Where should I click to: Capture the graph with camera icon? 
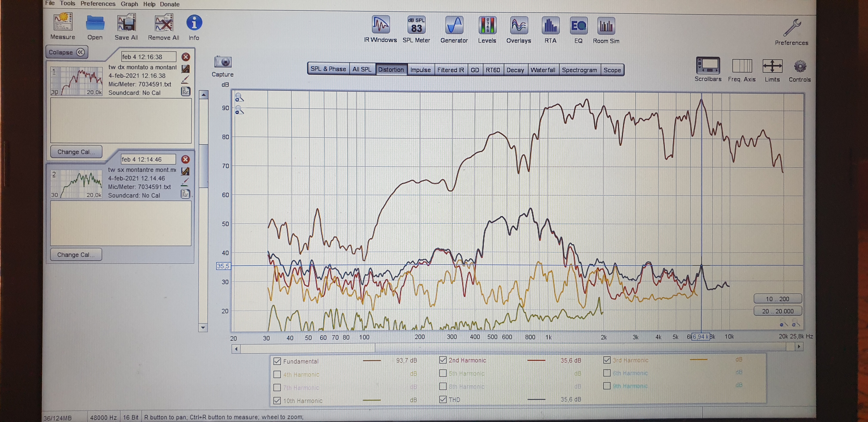(223, 62)
